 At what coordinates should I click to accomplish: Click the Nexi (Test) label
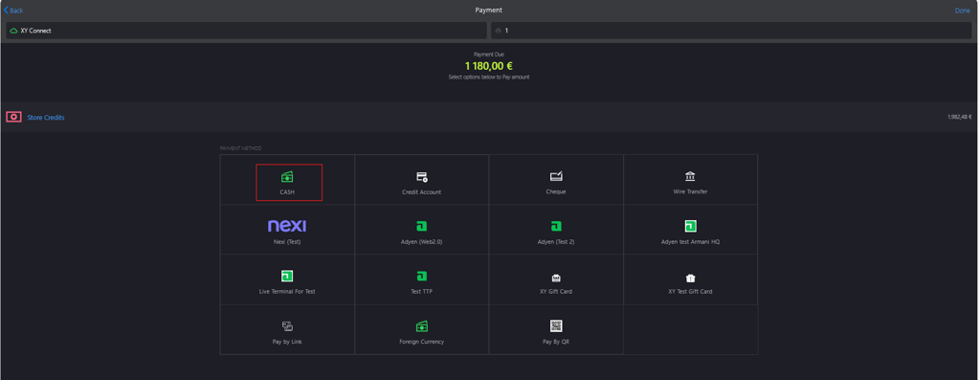point(287,242)
